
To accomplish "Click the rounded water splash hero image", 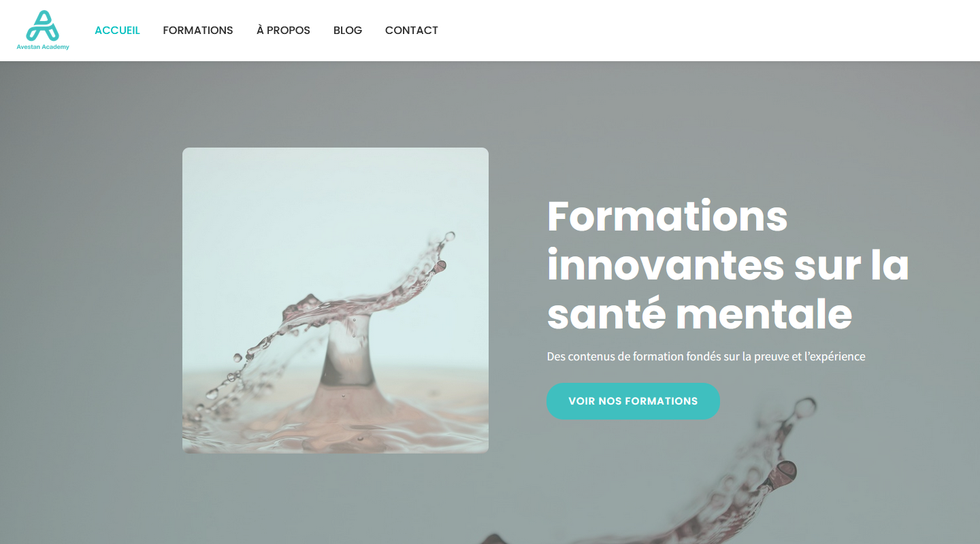I will (x=336, y=301).
